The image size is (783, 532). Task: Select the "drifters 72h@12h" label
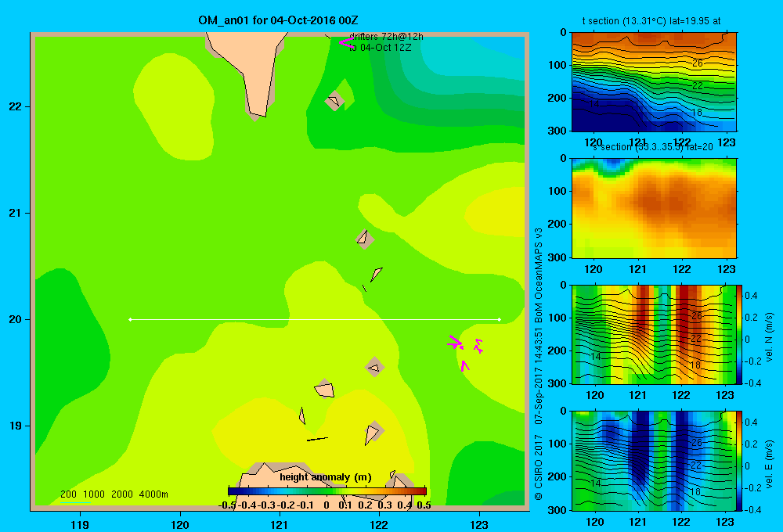pos(386,37)
